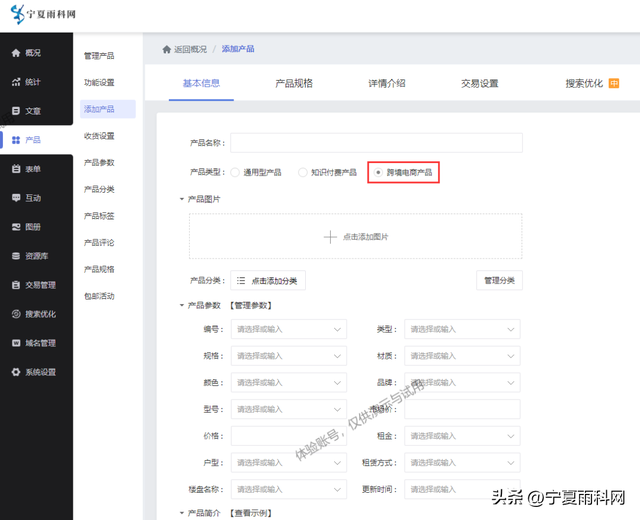Click the 统计 chart icon

pos(16,82)
